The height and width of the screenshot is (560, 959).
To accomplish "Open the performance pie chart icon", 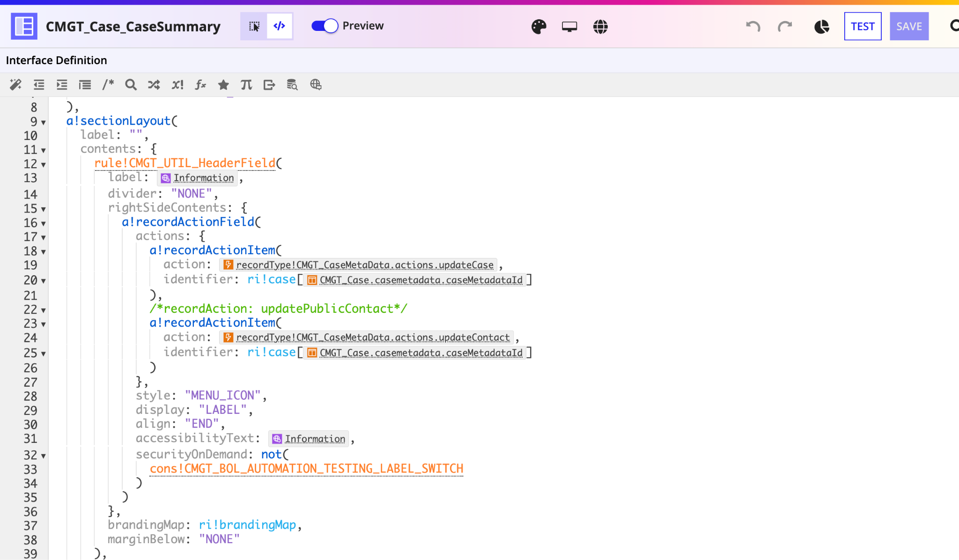I will (822, 27).
